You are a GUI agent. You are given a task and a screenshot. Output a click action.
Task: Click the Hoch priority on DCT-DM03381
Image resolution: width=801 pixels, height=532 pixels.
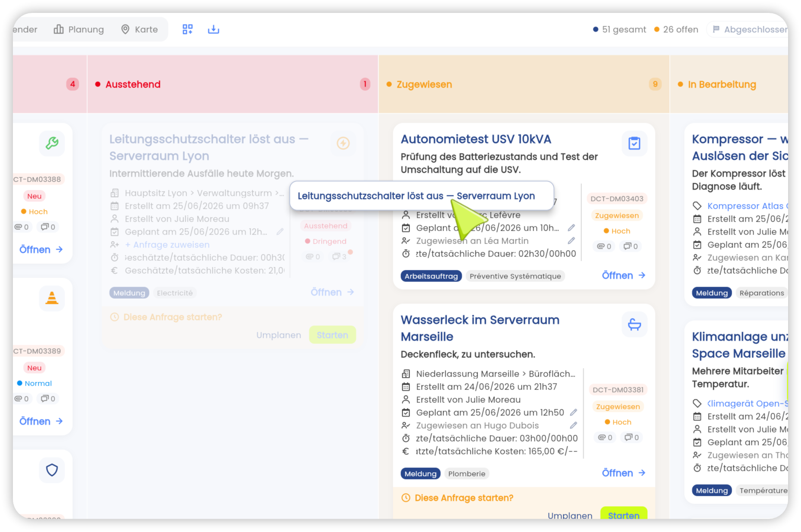click(x=618, y=422)
